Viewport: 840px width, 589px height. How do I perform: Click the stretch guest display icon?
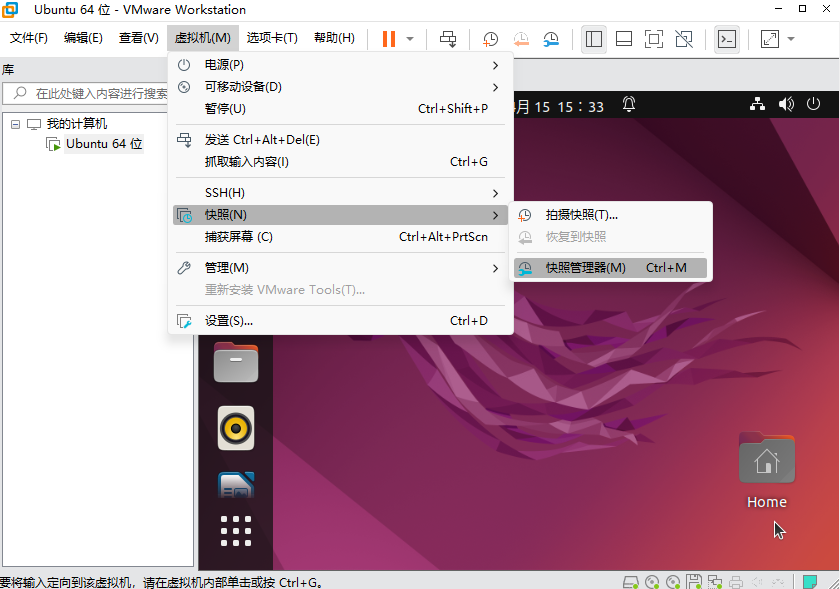(770, 39)
